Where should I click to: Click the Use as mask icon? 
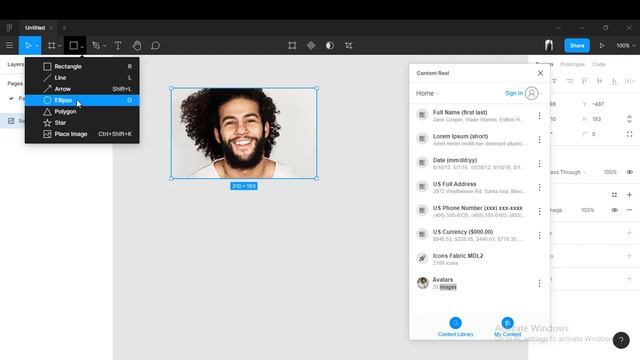[330, 45]
